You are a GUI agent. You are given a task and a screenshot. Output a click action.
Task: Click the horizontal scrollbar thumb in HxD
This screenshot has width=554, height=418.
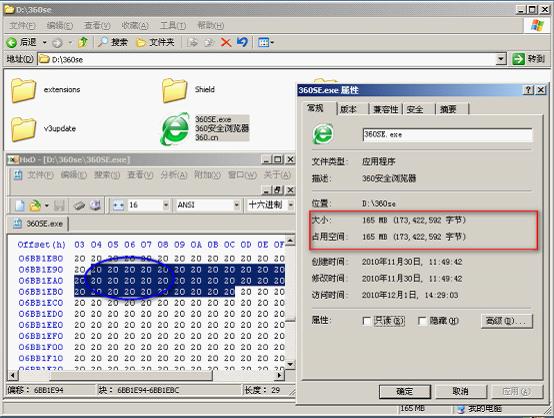[x=131, y=375]
